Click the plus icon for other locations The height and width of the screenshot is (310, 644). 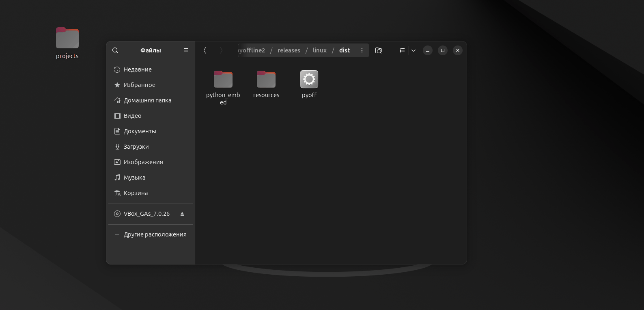pos(117,234)
